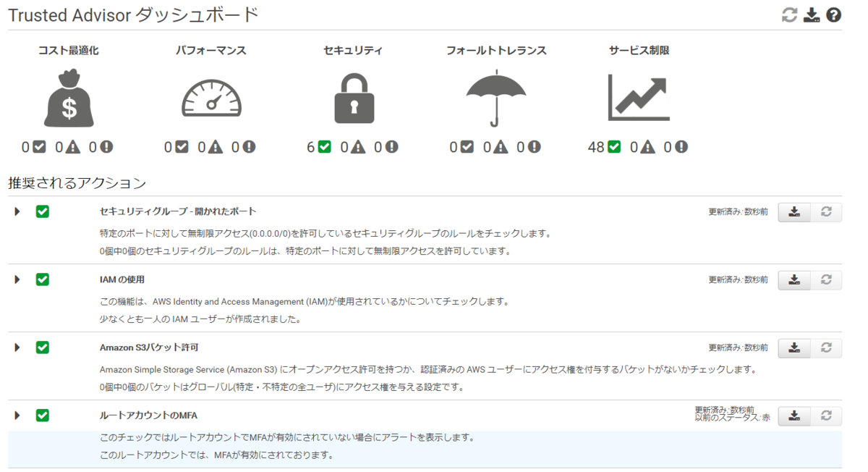Expand the ルートアカウントのMFA check
This screenshot has height=472, width=868.
pyautogui.click(x=16, y=415)
